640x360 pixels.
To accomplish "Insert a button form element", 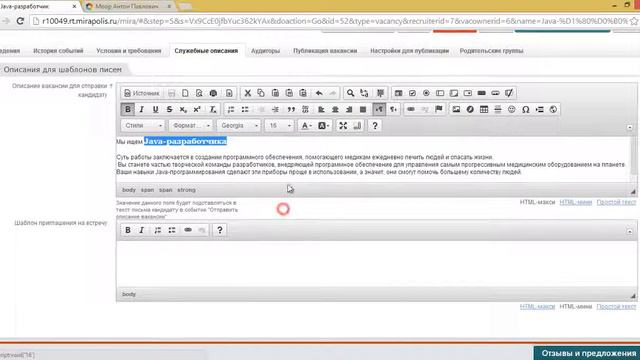I will (x=482, y=93).
